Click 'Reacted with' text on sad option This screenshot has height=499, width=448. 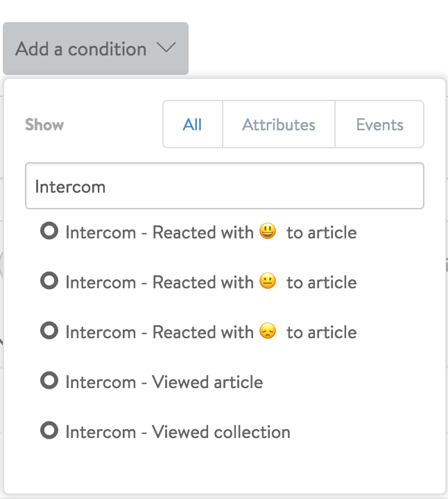pos(203,332)
